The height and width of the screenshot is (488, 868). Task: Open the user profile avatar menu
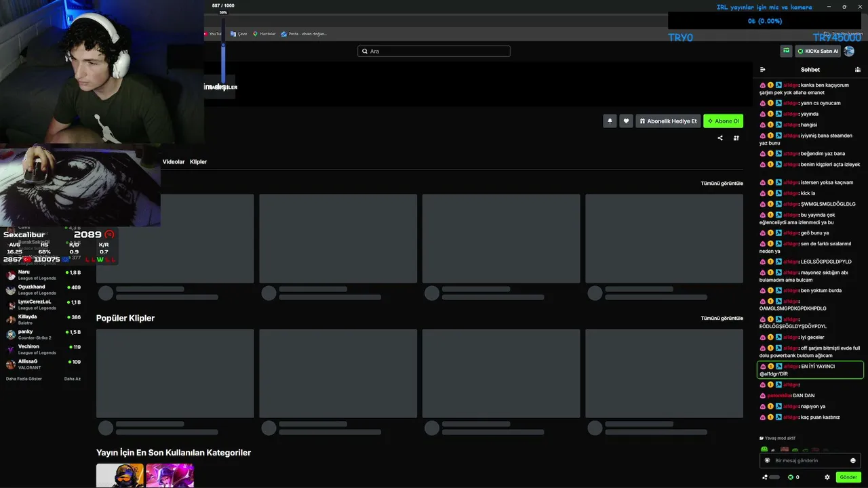(849, 51)
